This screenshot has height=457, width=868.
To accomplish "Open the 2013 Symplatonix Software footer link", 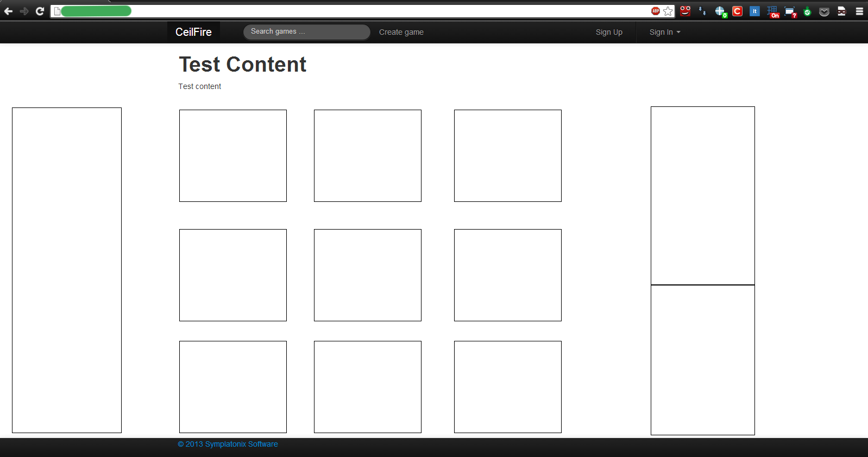I will click(228, 444).
